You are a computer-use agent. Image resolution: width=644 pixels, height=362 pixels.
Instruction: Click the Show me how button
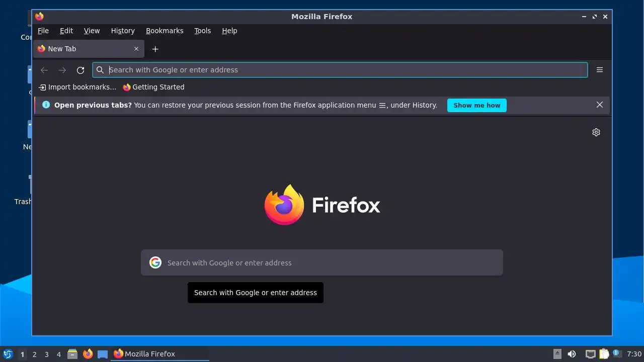477,105
